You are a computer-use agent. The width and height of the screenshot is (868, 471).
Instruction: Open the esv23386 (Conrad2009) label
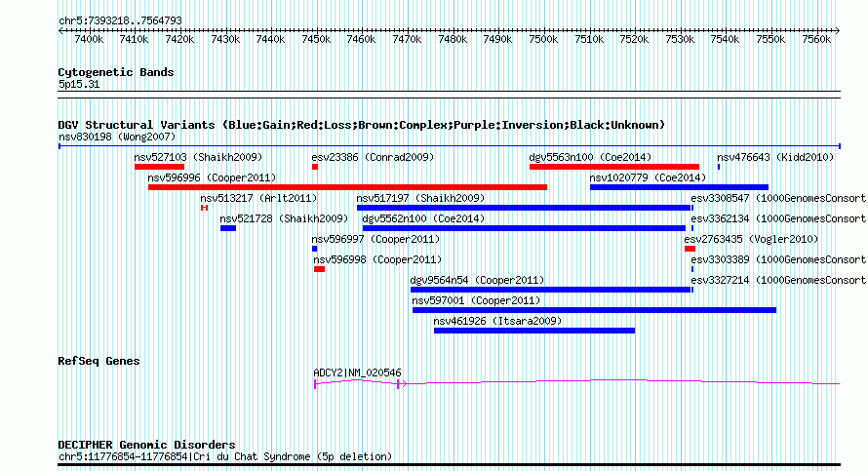click(x=373, y=157)
